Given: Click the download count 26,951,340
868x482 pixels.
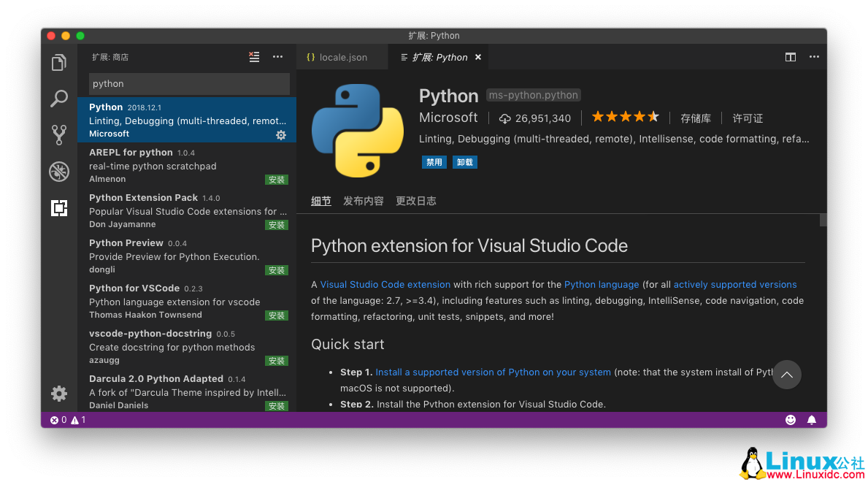Looking at the screenshot, I should coord(535,118).
